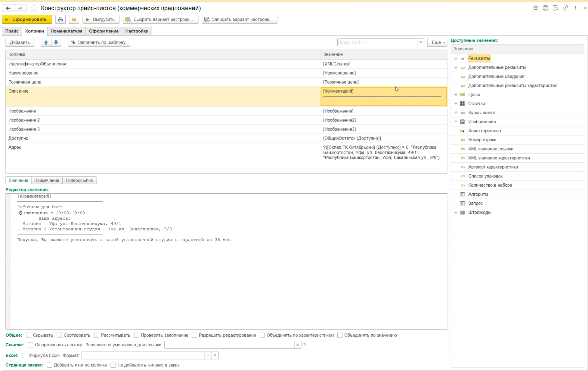Open print preview icon at top right
This screenshot has height=371, width=588.
pos(555,8)
